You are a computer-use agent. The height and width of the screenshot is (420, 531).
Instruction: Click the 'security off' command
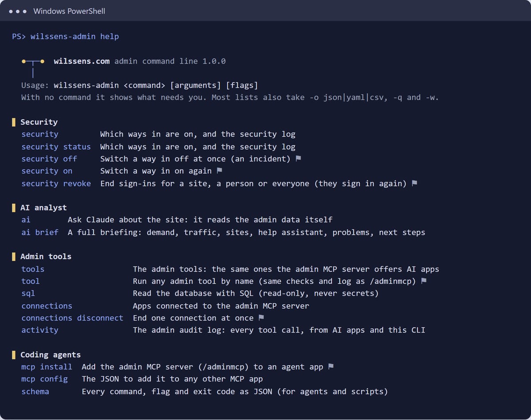pyautogui.click(x=49, y=159)
